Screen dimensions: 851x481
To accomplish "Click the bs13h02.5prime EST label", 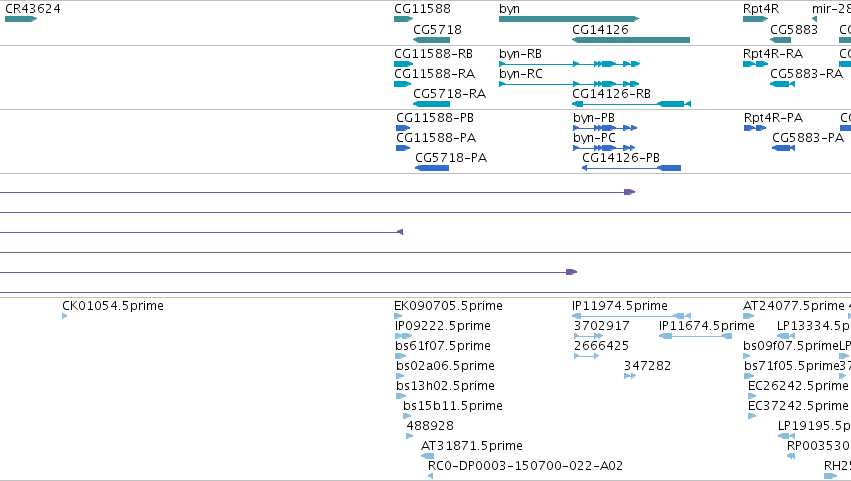I will coord(446,387).
